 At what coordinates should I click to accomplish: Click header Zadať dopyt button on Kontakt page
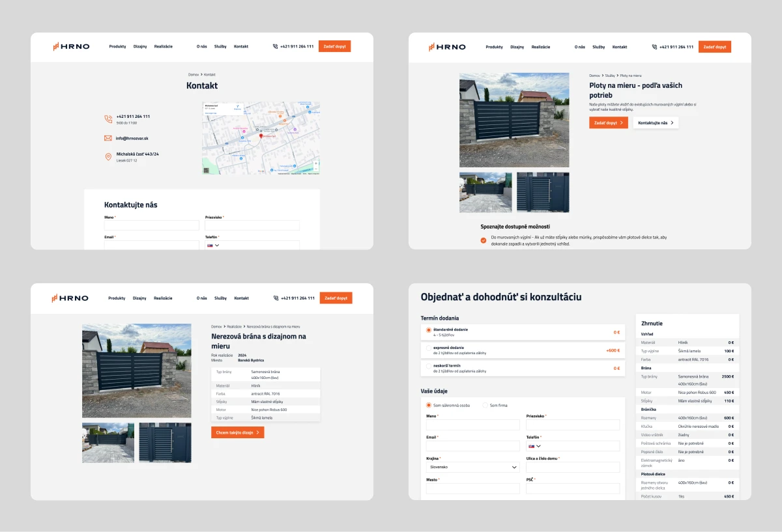tap(335, 46)
